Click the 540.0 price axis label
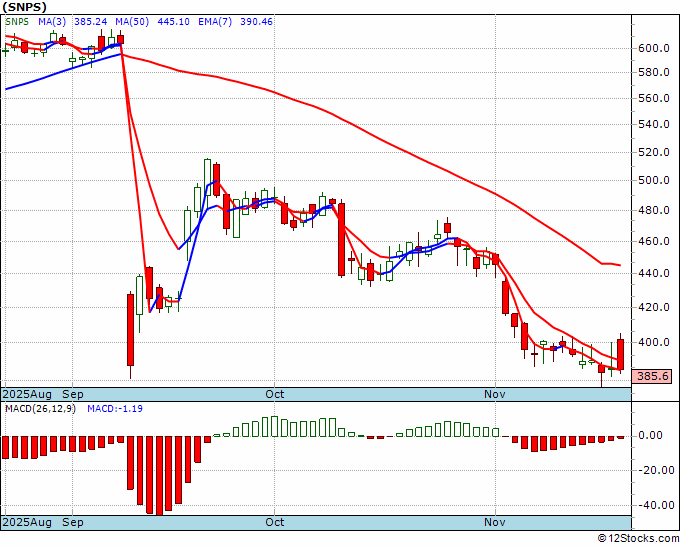This screenshot has width=680, height=546. click(654, 124)
